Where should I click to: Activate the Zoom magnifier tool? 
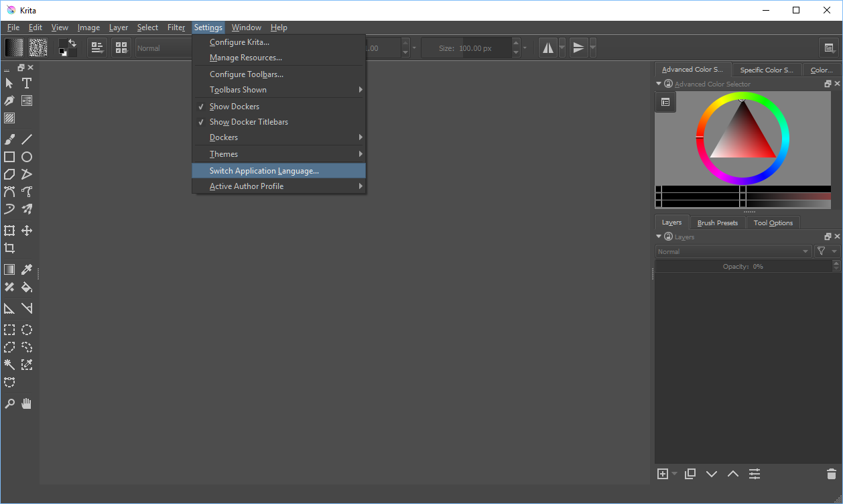(9, 403)
